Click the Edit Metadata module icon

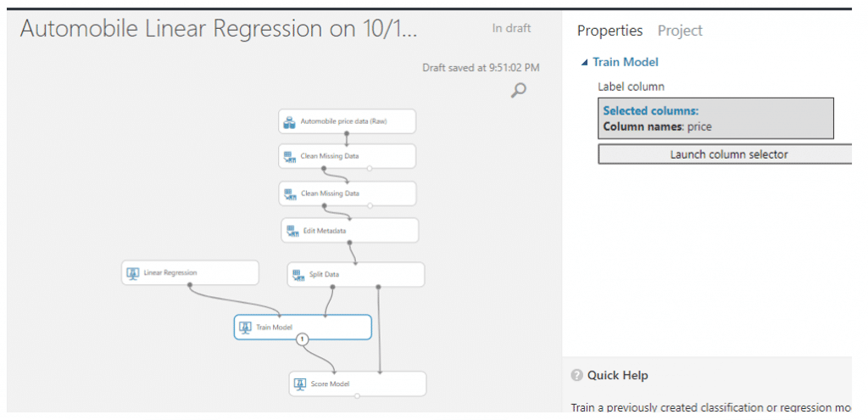pos(292,231)
